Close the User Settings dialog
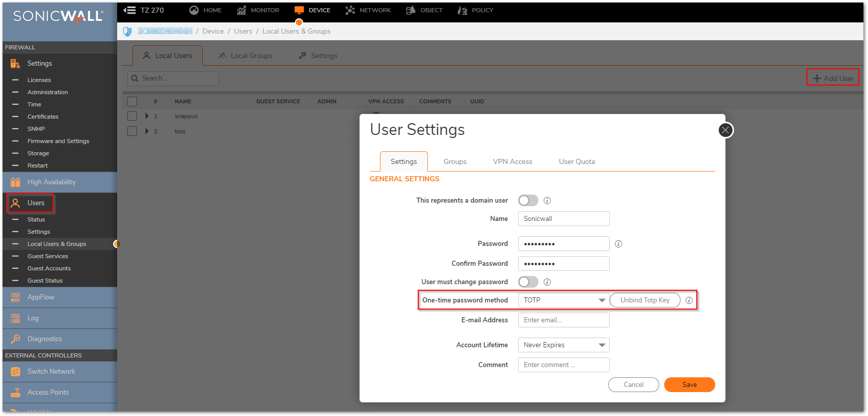 [x=725, y=130]
